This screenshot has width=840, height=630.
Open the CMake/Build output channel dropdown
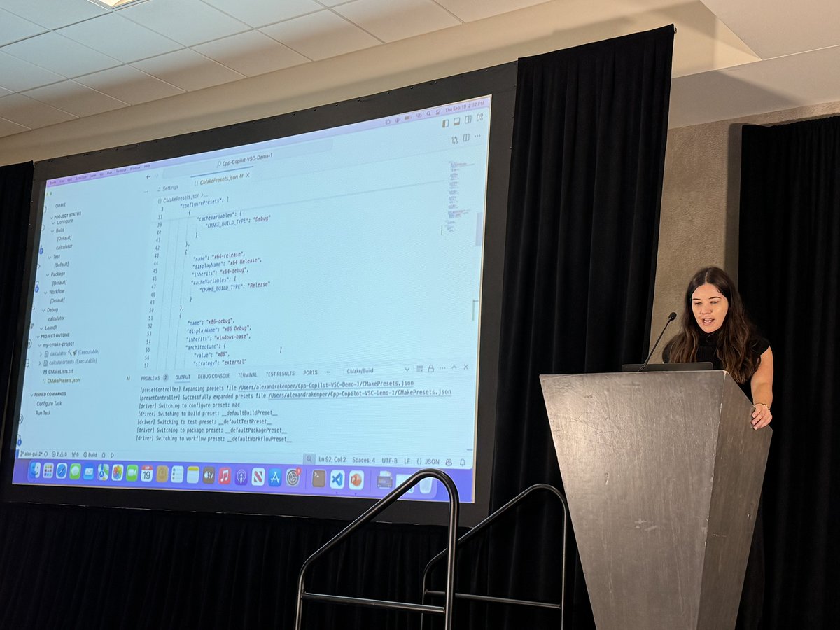(x=377, y=370)
